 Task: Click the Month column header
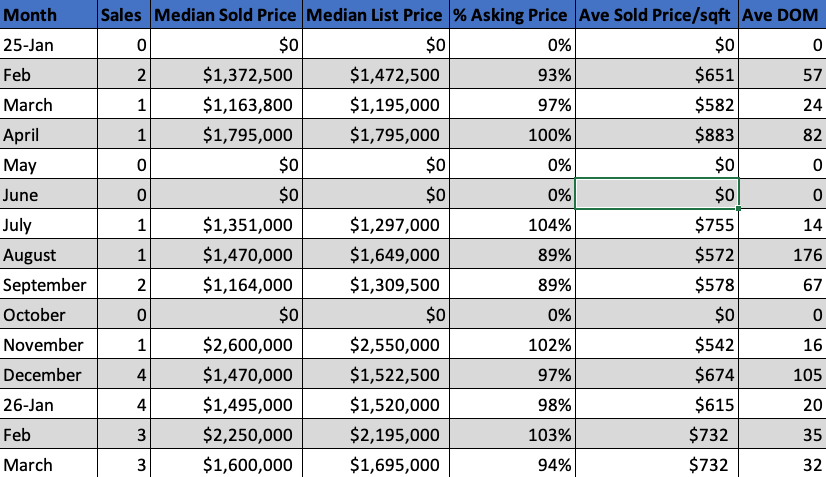[49, 15]
